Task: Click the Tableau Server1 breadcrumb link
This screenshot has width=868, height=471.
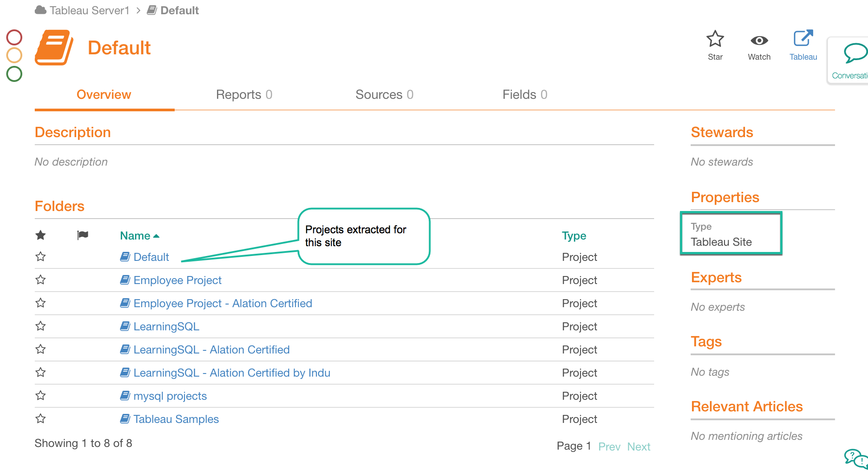Action: (x=89, y=10)
